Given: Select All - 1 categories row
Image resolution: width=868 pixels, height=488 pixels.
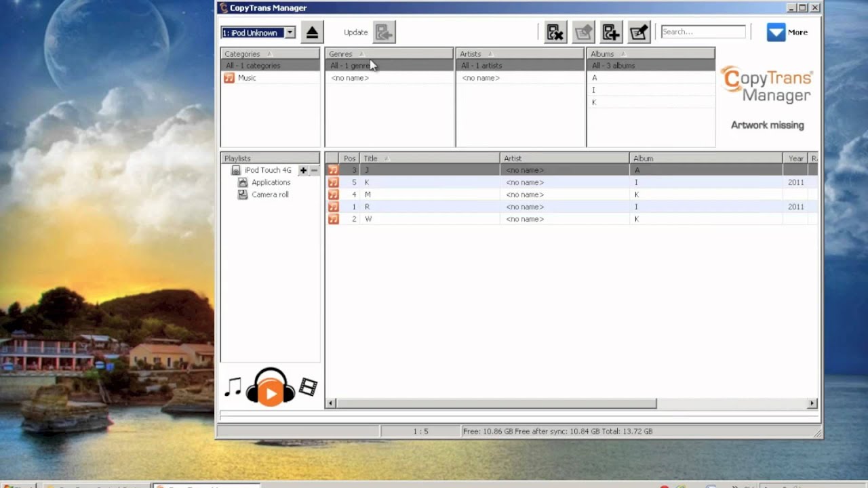Looking at the screenshot, I should pos(270,66).
